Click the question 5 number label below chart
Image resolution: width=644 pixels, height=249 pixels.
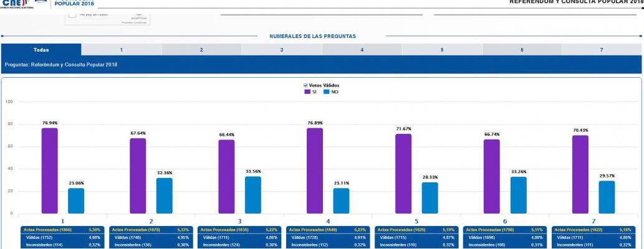pos(416,220)
